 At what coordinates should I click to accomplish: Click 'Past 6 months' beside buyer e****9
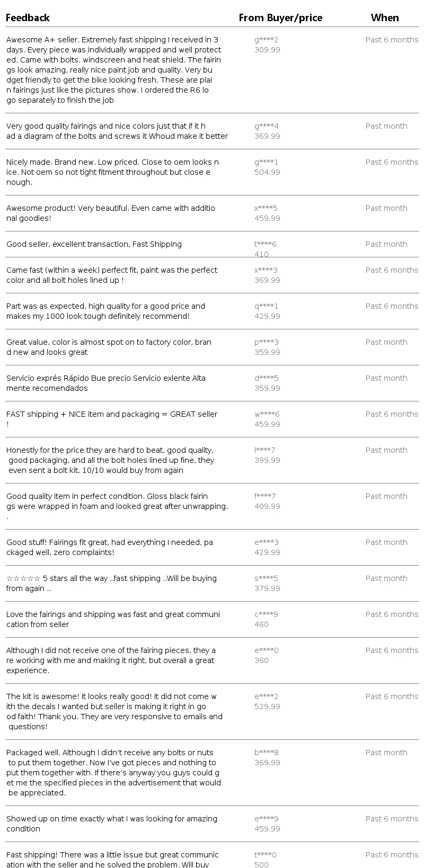point(392,819)
